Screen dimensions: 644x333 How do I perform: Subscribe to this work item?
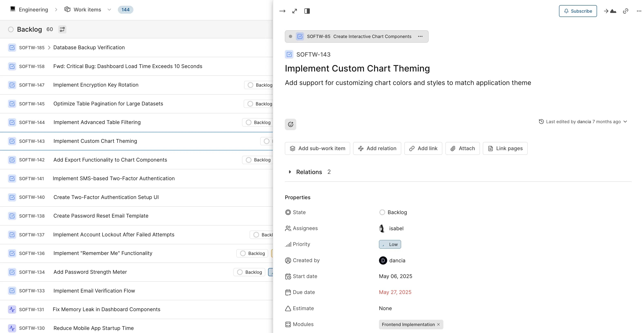click(x=578, y=11)
